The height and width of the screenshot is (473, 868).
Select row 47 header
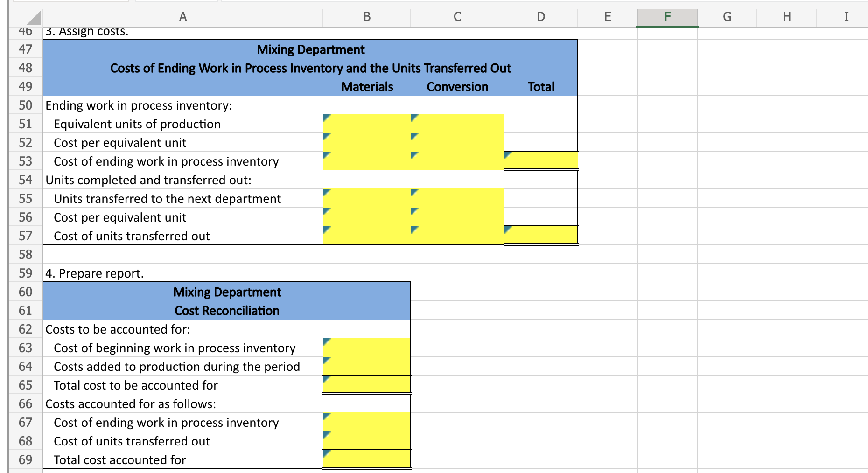pos(26,49)
